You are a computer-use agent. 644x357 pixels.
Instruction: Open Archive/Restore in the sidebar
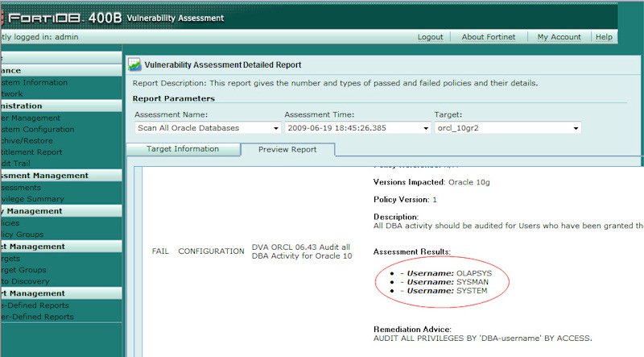point(27,141)
